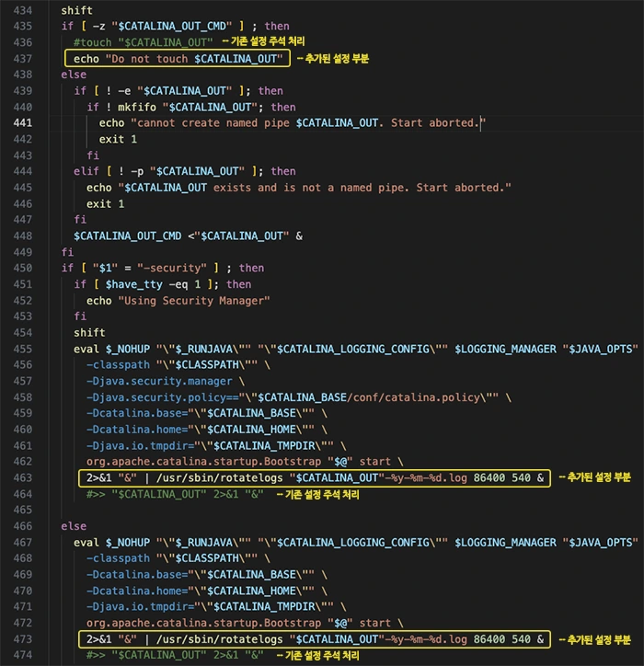Click 'exit 1' on line 446
The height and width of the screenshot is (666, 644).
pos(106,204)
